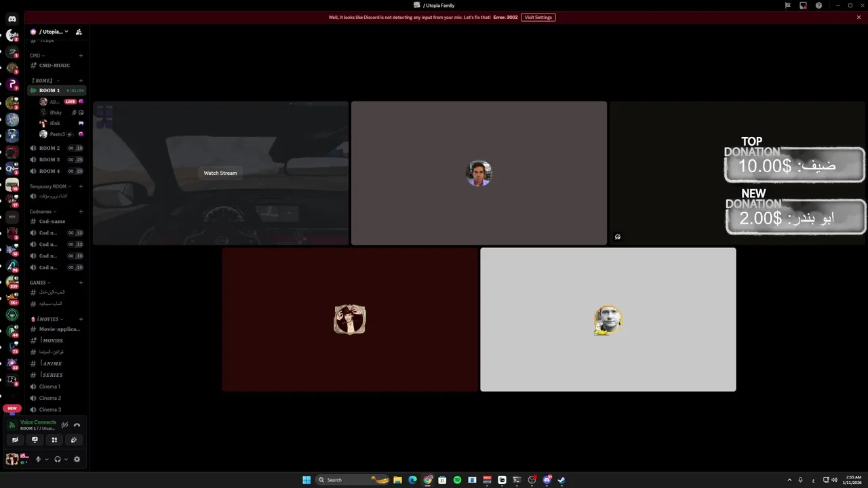Click the Voice Connected status text
Image resolution: width=868 pixels, height=488 pixels.
[38, 422]
